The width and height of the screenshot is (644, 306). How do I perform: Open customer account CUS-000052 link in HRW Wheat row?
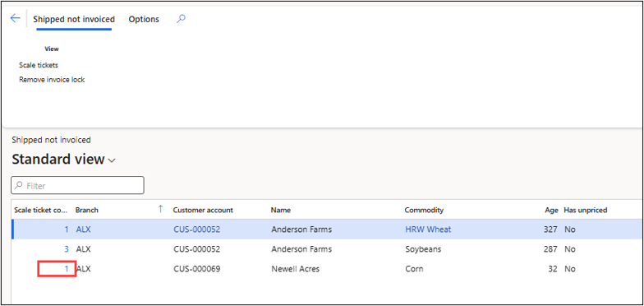coord(197,229)
